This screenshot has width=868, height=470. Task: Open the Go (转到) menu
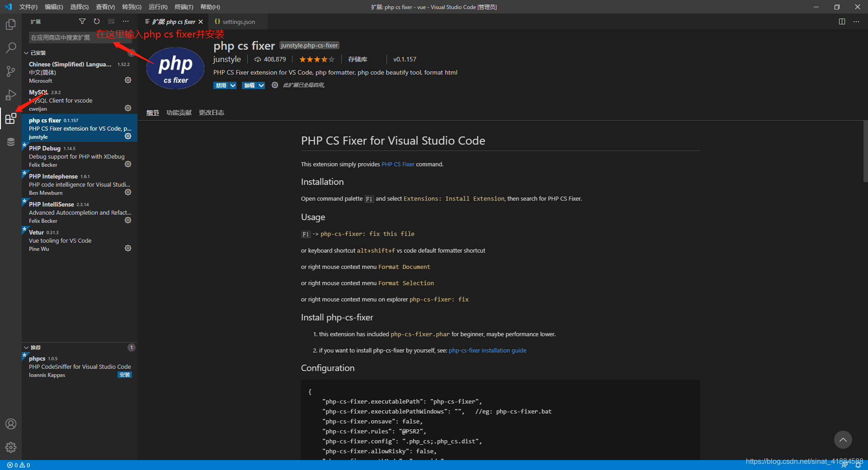coord(132,7)
